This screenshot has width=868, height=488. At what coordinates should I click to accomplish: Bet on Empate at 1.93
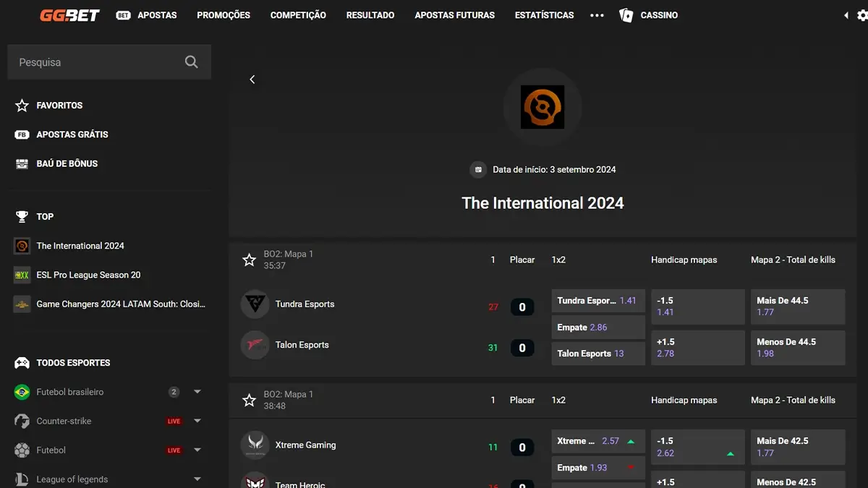click(x=598, y=468)
